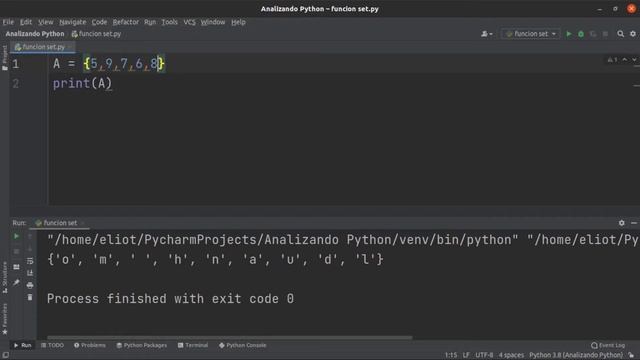Open the Refactor menu
This screenshot has height=360, width=640.
tap(126, 22)
